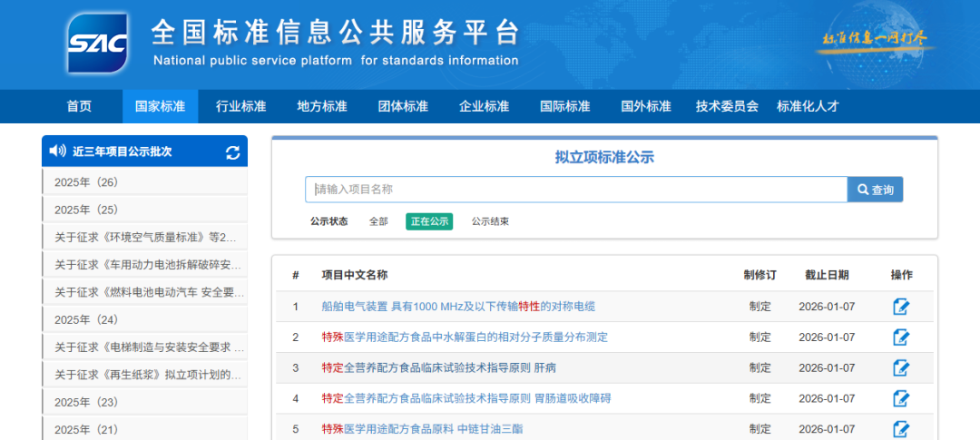The image size is (980, 440).
Task: Open edit icon for row 1 船舶电气装置
Action: (901, 307)
